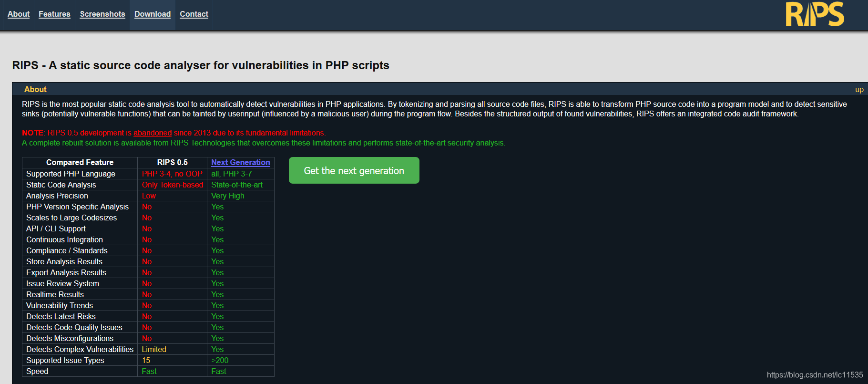The height and width of the screenshot is (384, 868).
Task: Click the page title about PHP scripts
Action: pyautogui.click(x=201, y=65)
